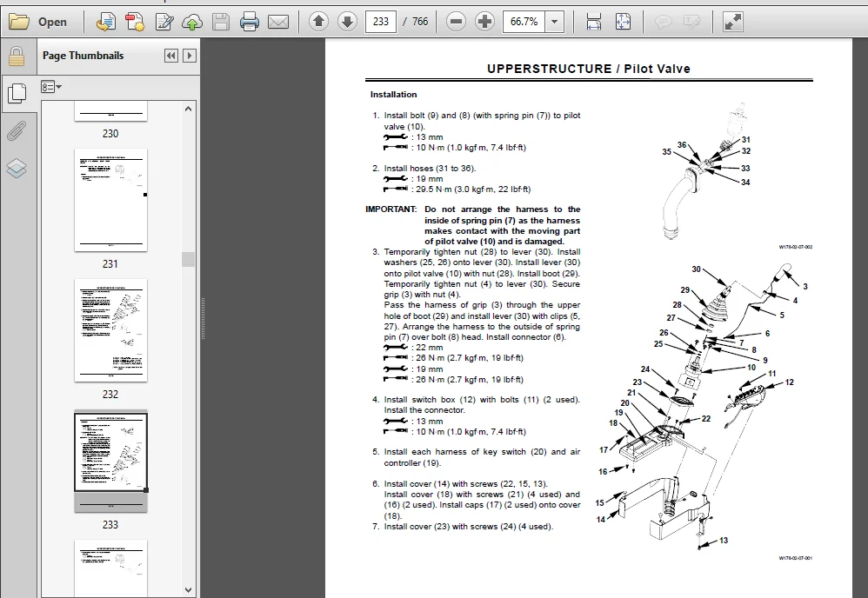Click the add comment bubble icon
868x598 pixels.
tap(663, 22)
